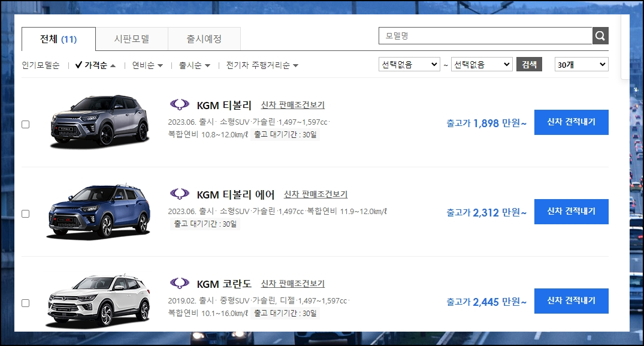Click the 복합연비 10.1~16.0km/ℓ text

pyautogui.click(x=208, y=313)
